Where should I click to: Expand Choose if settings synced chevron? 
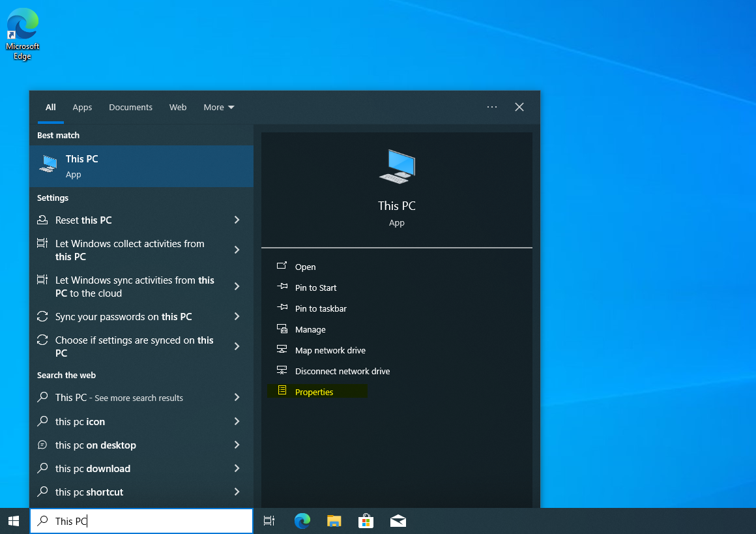237,346
